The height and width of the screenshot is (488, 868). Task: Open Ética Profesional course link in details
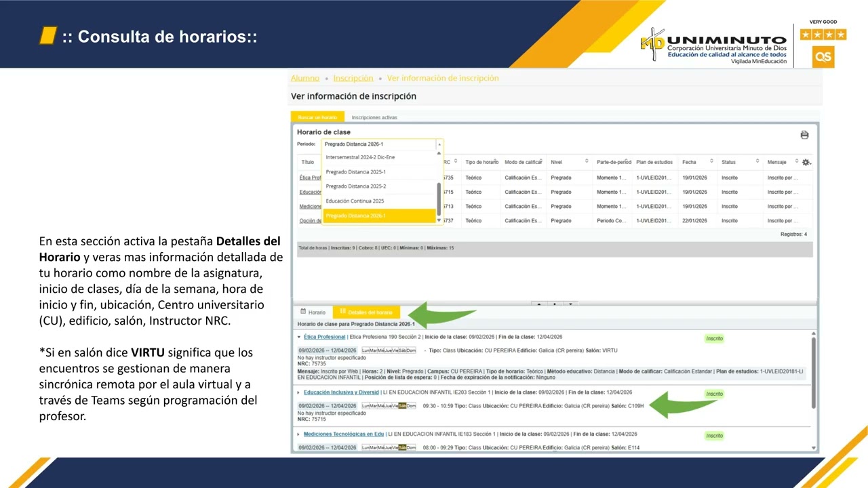(x=325, y=337)
